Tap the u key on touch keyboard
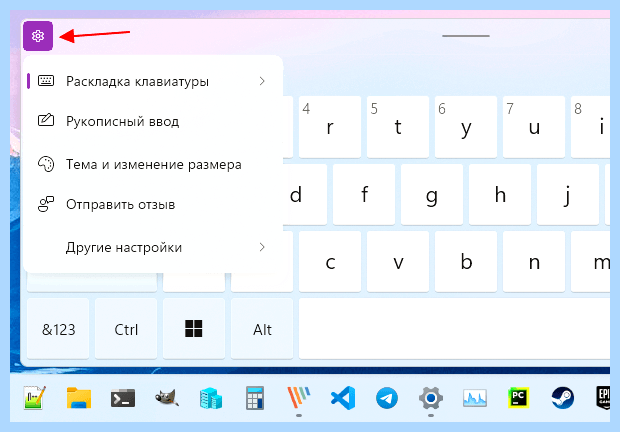This screenshot has height=432, width=620. click(534, 127)
